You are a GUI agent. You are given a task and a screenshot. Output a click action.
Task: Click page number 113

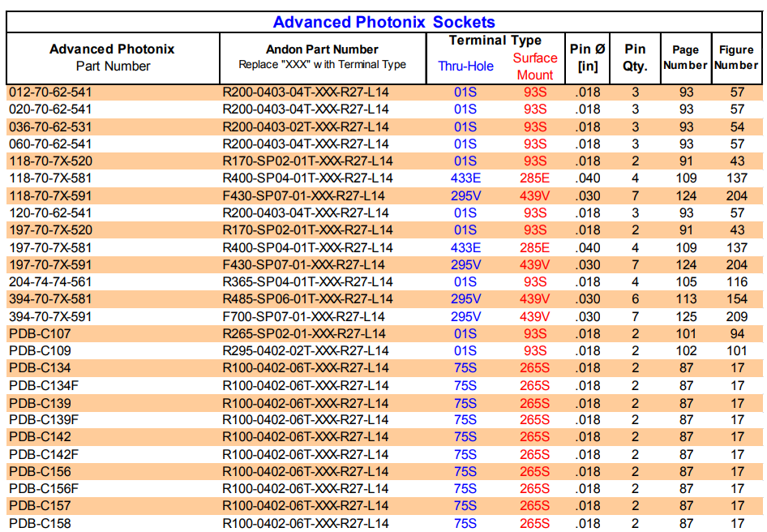(686, 299)
